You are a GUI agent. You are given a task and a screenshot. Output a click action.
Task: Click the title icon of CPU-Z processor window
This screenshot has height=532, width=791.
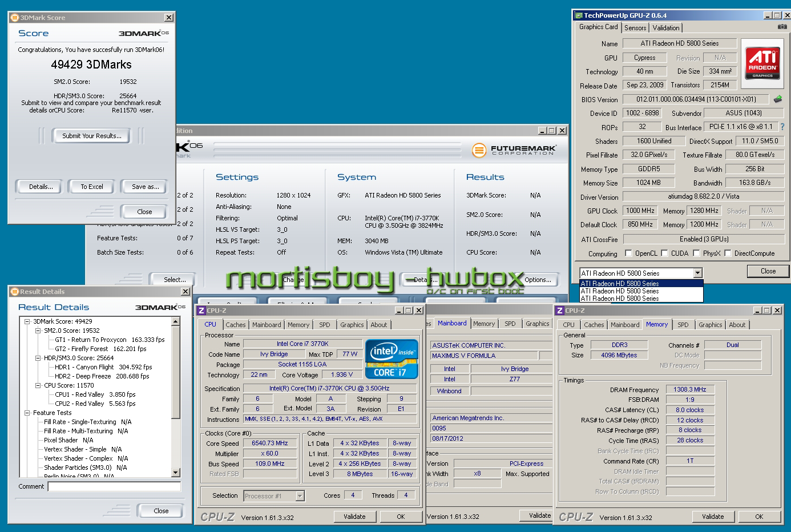point(201,311)
